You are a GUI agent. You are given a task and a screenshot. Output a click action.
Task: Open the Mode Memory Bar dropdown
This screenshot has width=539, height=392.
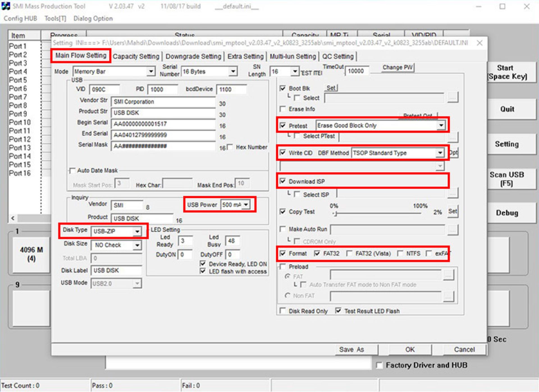(x=151, y=72)
